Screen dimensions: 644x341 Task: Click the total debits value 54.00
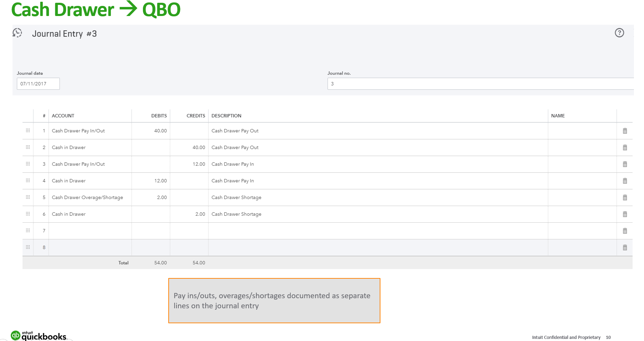[161, 263]
